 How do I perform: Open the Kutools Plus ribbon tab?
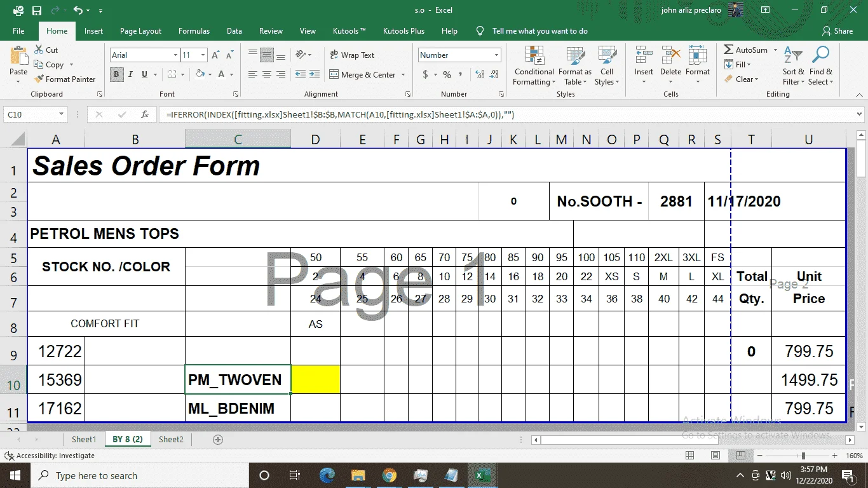pyautogui.click(x=403, y=31)
